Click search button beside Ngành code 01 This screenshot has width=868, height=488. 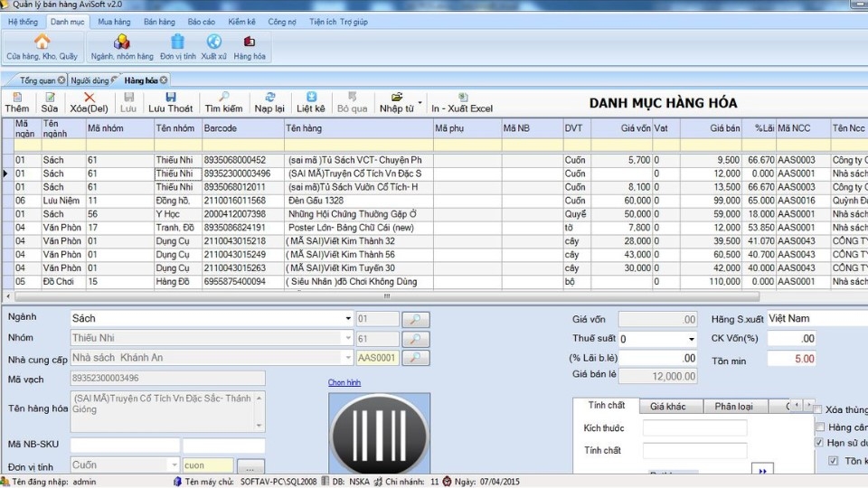414,319
